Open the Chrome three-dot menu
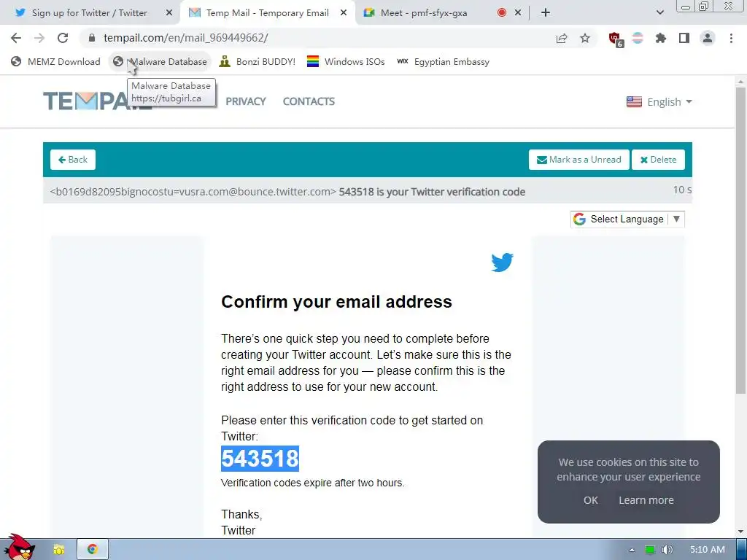Screen dimensions: 747x560 pos(731,38)
